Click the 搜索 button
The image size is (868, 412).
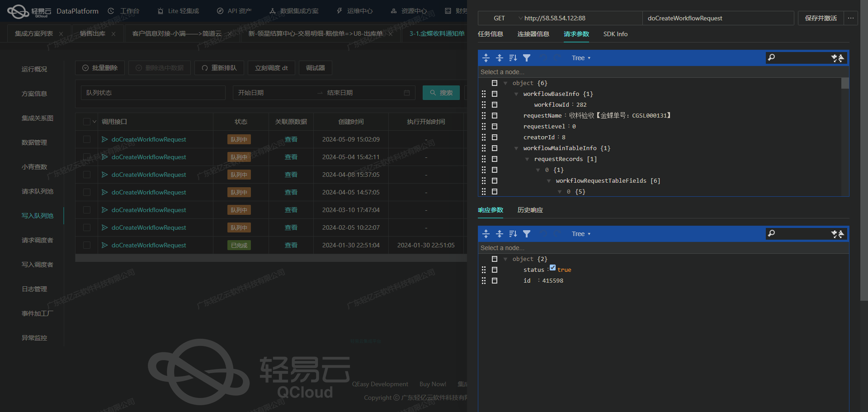(441, 93)
